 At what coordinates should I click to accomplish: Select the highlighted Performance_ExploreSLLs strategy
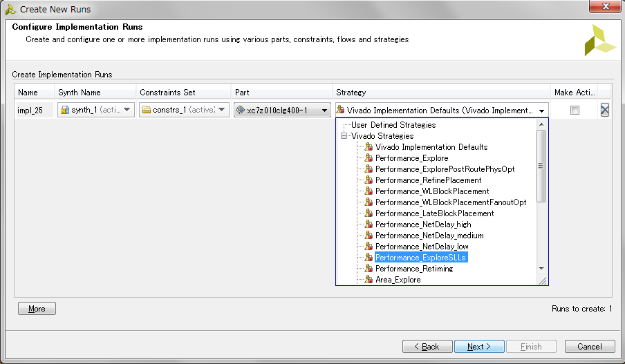[x=420, y=258]
